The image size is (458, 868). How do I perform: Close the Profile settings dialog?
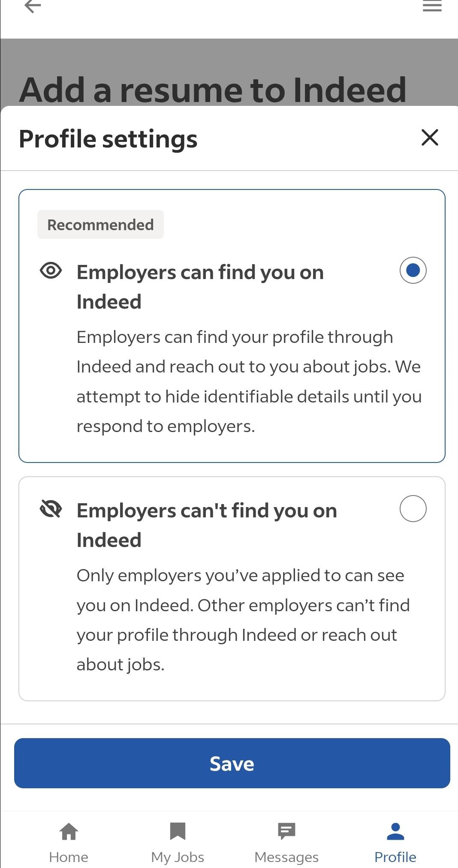[430, 138]
